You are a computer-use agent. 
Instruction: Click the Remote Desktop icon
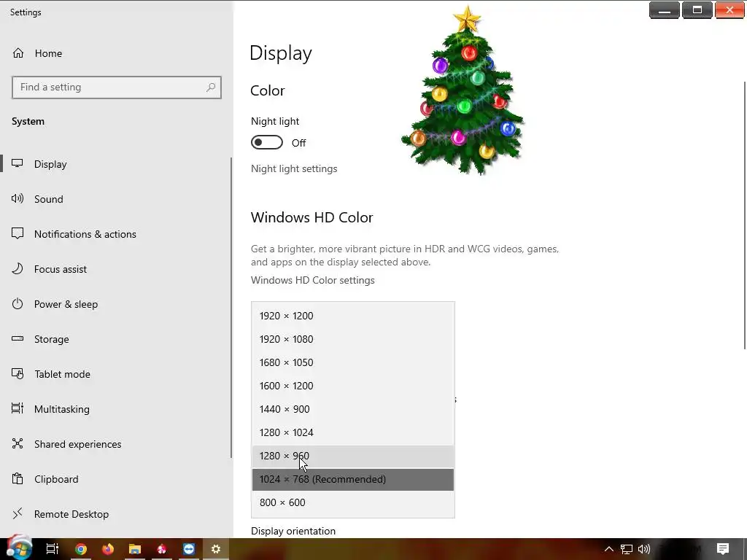[18, 514]
